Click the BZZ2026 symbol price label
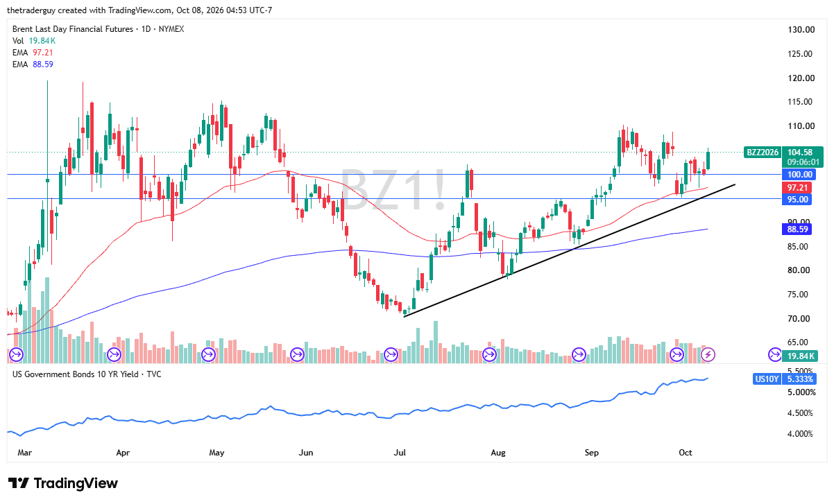Viewport: 834px width, 504px height. click(763, 153)
